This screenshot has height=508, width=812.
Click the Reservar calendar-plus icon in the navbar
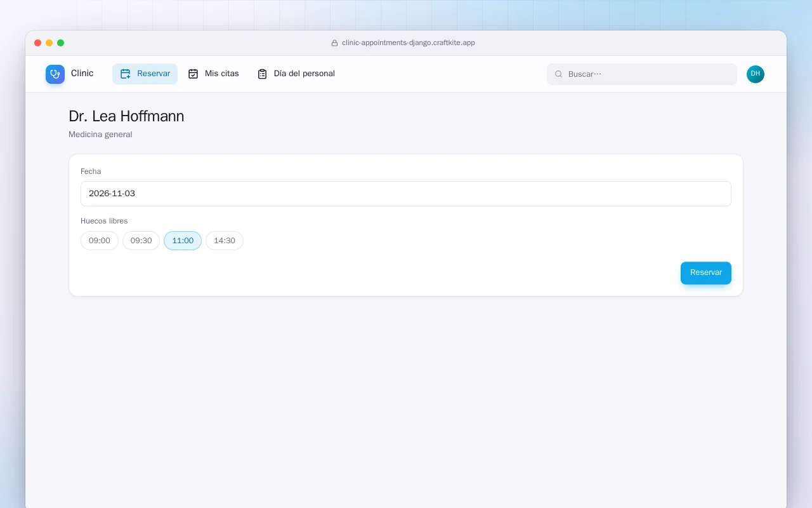click(126, 74)
